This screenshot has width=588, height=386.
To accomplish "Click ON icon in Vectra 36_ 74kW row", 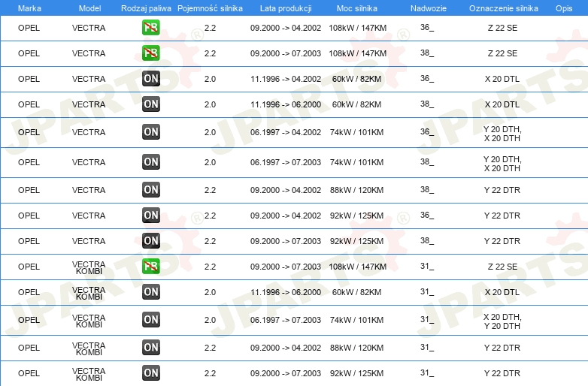I will coord(150,131).
